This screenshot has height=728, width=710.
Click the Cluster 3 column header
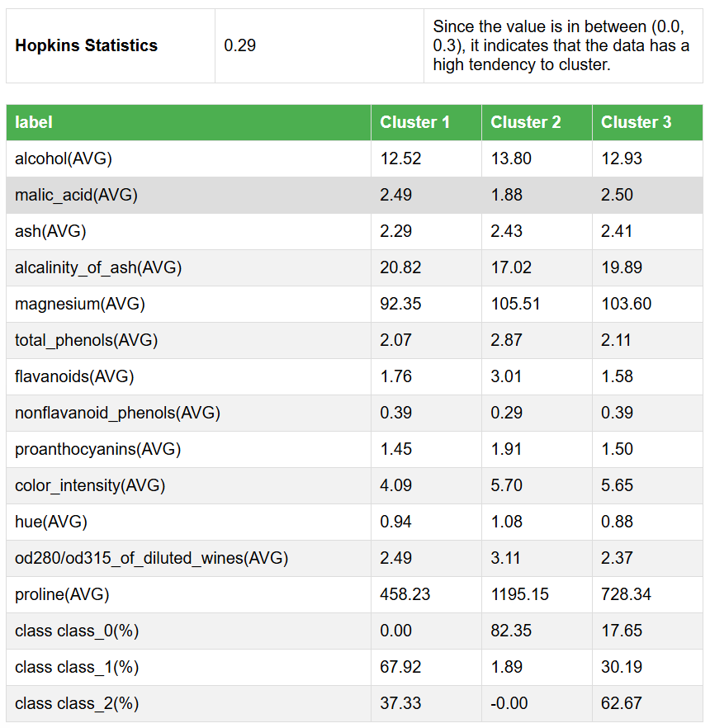click(x=636, y=122)
